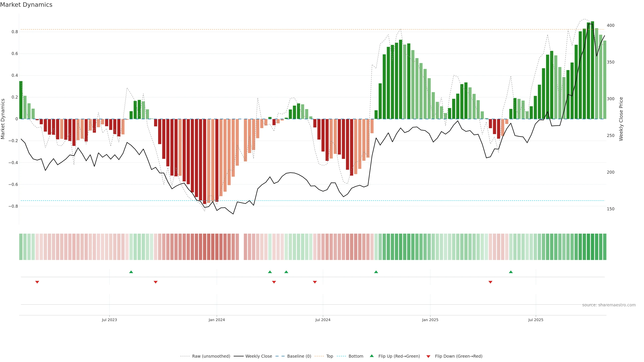Click the Jul 2025 x-axis label
This screenshot has width=644, height=362.
pos(535,320)
